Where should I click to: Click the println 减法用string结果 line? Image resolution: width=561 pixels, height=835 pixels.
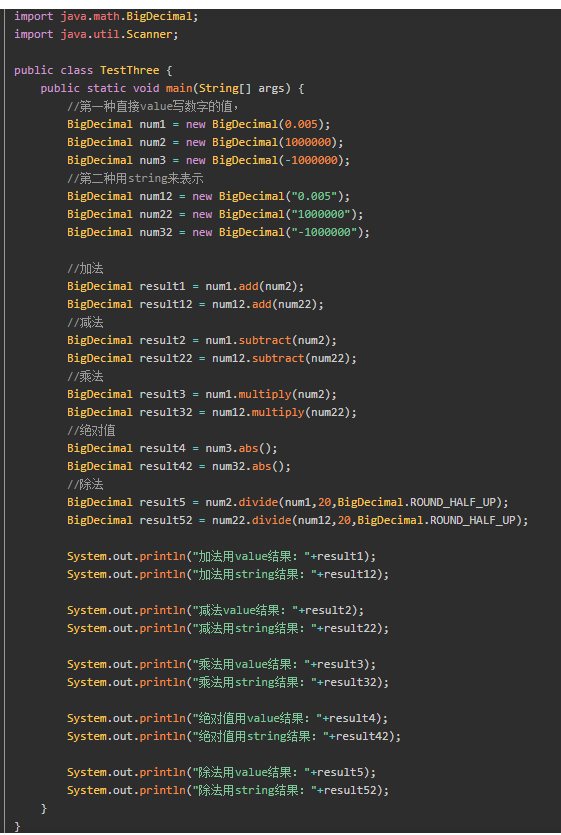tap(228, 628)
